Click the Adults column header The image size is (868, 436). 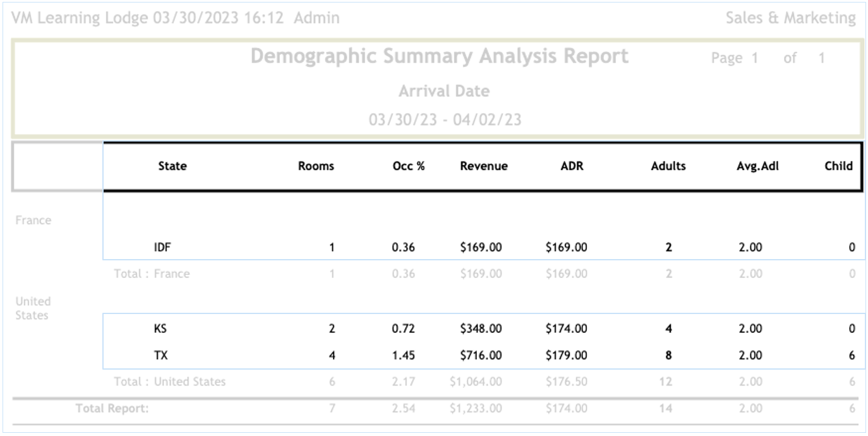[x=668, y=166]
